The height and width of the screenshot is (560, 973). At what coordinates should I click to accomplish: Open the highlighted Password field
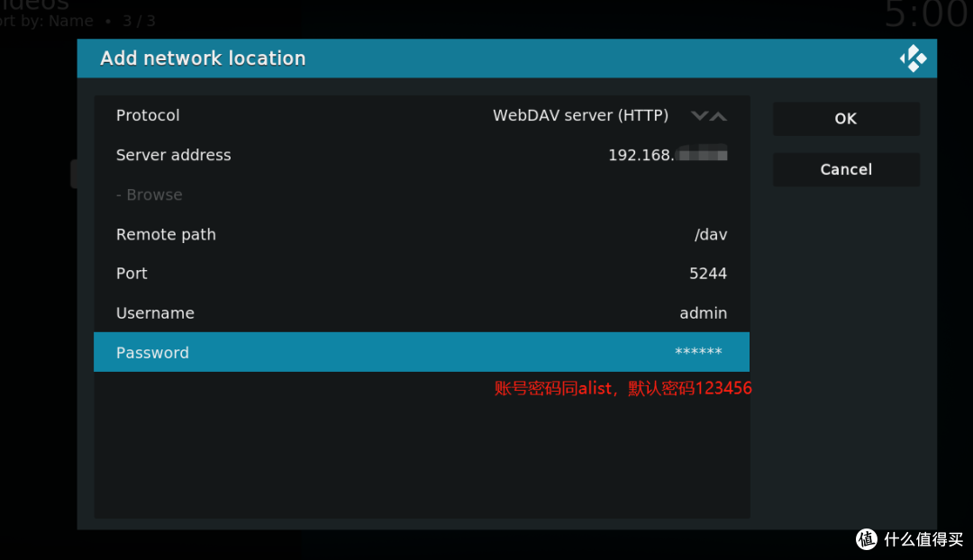click(421, 352)
